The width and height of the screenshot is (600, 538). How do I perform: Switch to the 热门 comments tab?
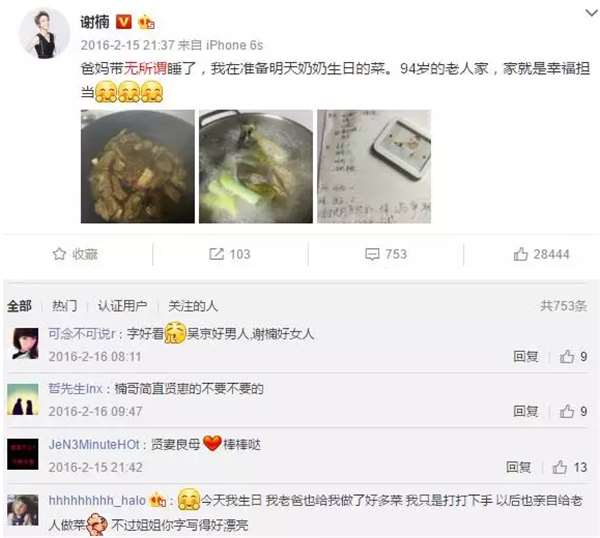pyautogui.click(x=64, y=306)
